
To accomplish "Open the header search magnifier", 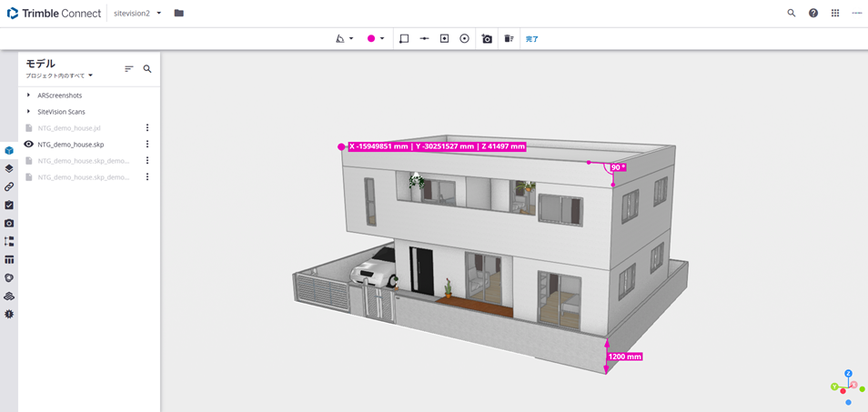I will coord(792,13).
